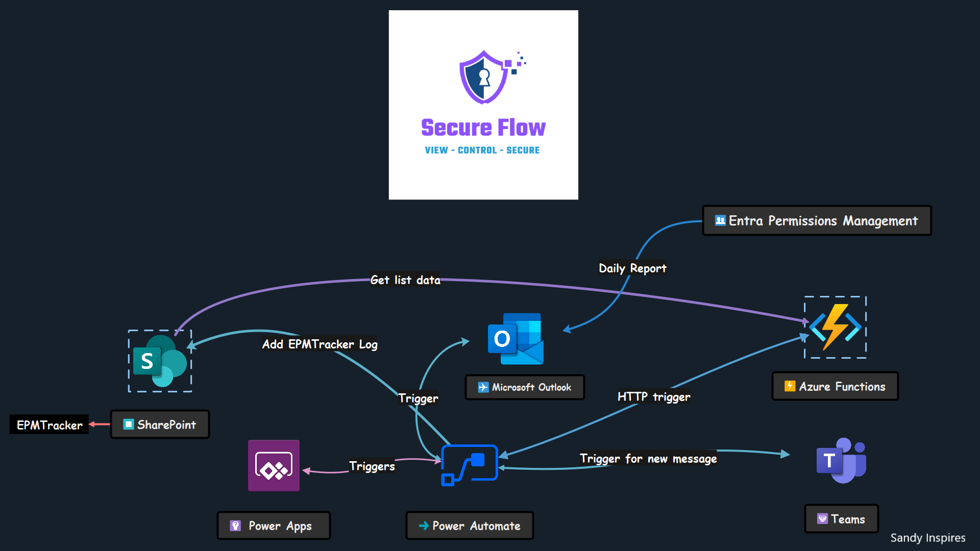The image size is (980, 551).
Task: Click the Microsoft Outlook envelope icon
Action: pos(516,339)
